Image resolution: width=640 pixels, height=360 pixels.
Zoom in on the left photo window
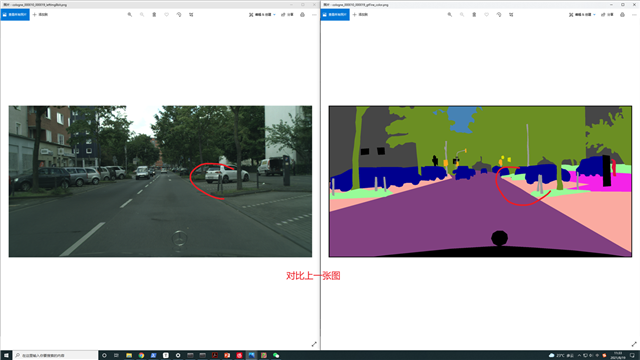130,15
